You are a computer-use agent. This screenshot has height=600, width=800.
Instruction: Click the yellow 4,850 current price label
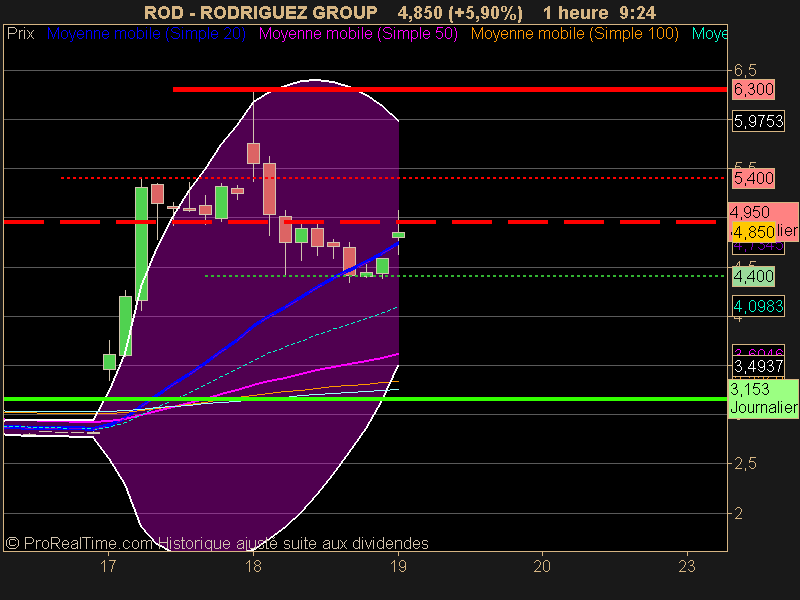point(754,232)
